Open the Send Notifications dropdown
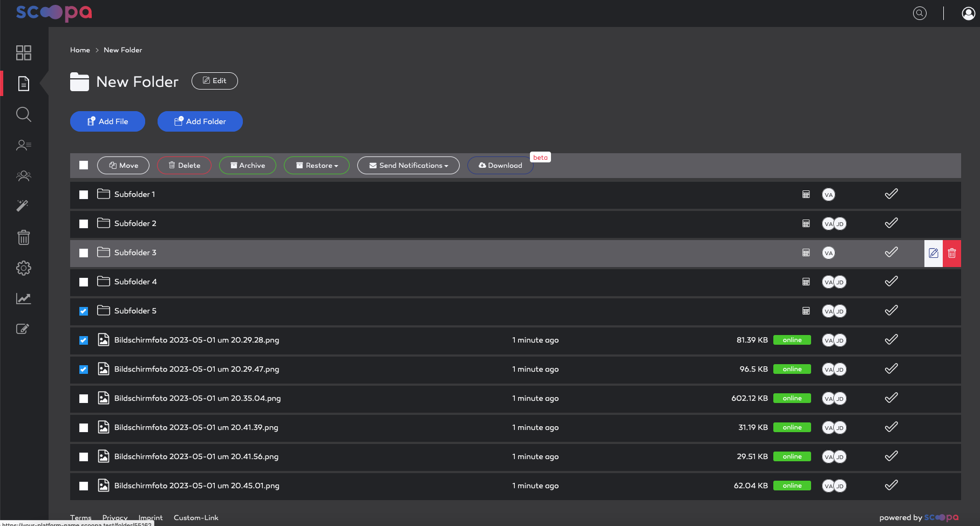The height and width of the screenshot is (526, 980). click(409, 166)
